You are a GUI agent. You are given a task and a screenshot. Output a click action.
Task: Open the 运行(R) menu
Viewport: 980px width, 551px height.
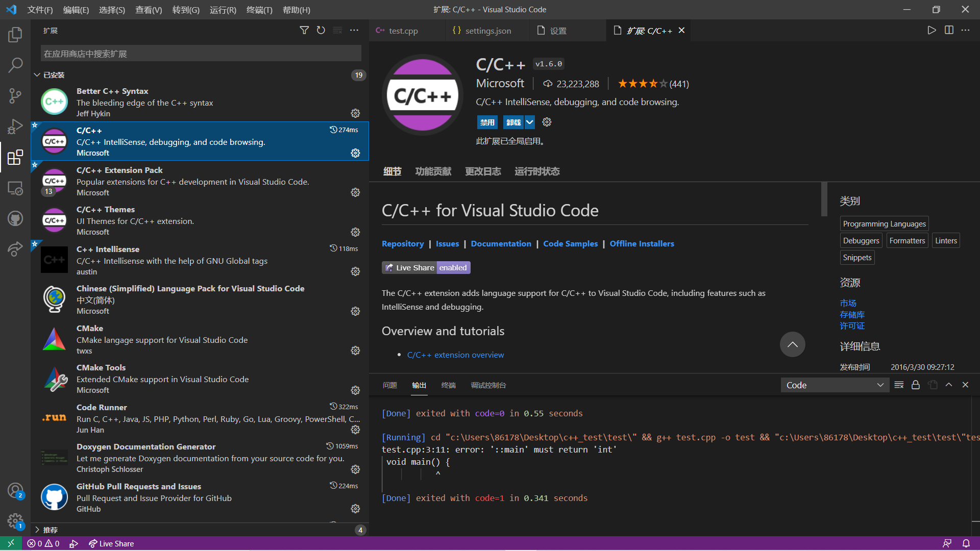tap(223, 10)
